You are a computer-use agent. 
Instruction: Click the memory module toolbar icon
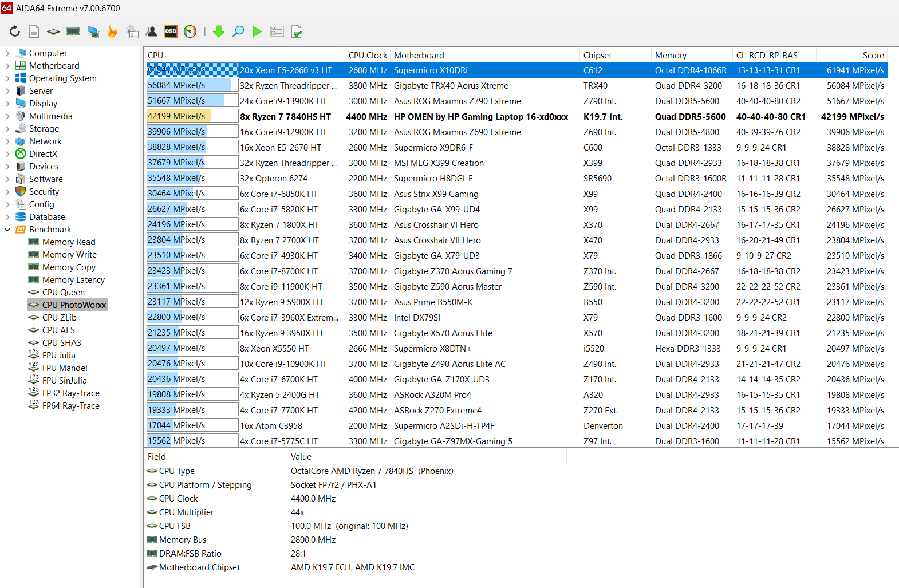coord(73,31)
